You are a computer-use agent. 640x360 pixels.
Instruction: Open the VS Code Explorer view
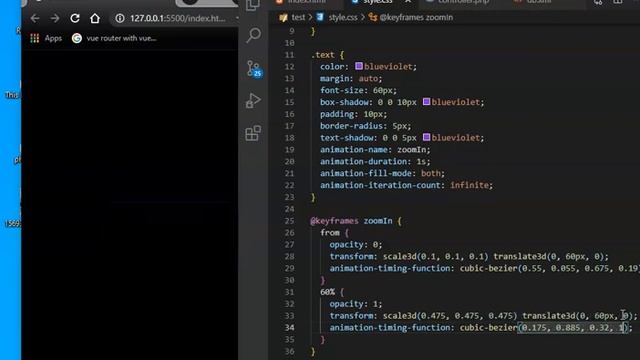[x=253, y=5]
